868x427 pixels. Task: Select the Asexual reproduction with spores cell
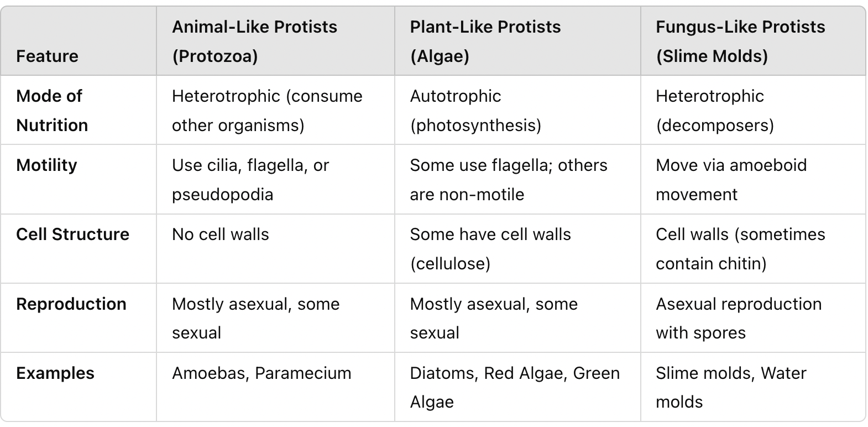click(739, 318)
